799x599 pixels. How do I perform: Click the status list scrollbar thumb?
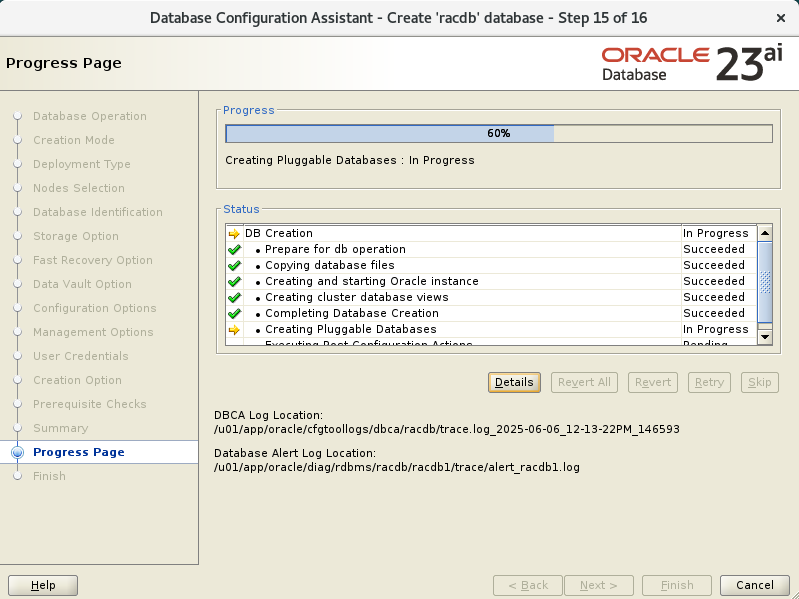pyautogui.click(x=765, y=282)
